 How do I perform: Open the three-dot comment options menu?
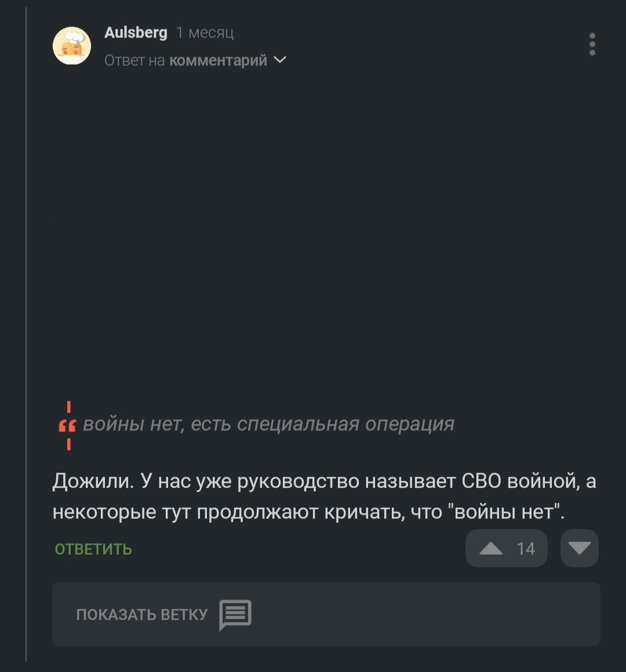pyautogui.click(x=592, y=45)
